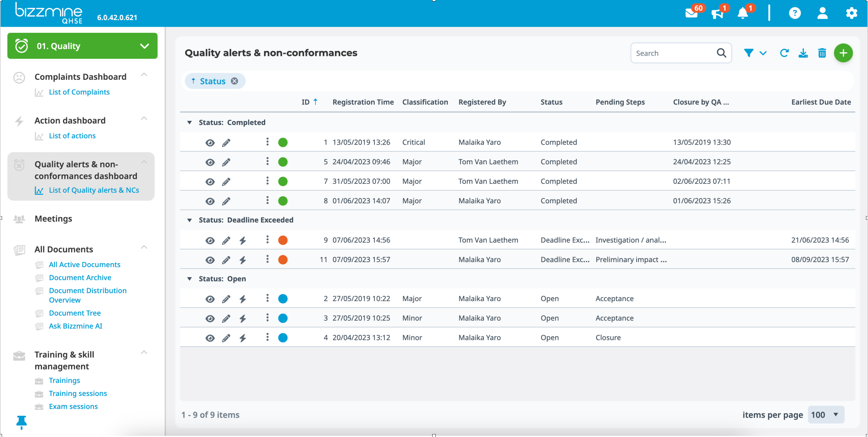
Task: Pin the sidebar with the pushpin icon
Action: click(x=22, y=423)
